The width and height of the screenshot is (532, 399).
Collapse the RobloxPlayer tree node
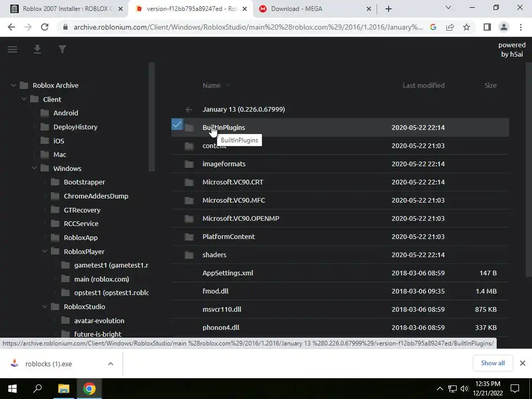coord(45,251)
